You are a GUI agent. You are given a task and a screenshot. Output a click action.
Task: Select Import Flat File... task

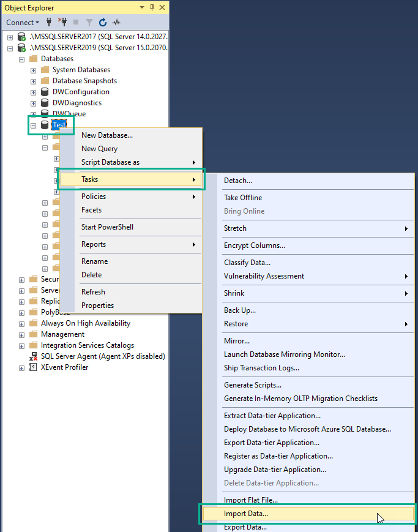(308, 500)
